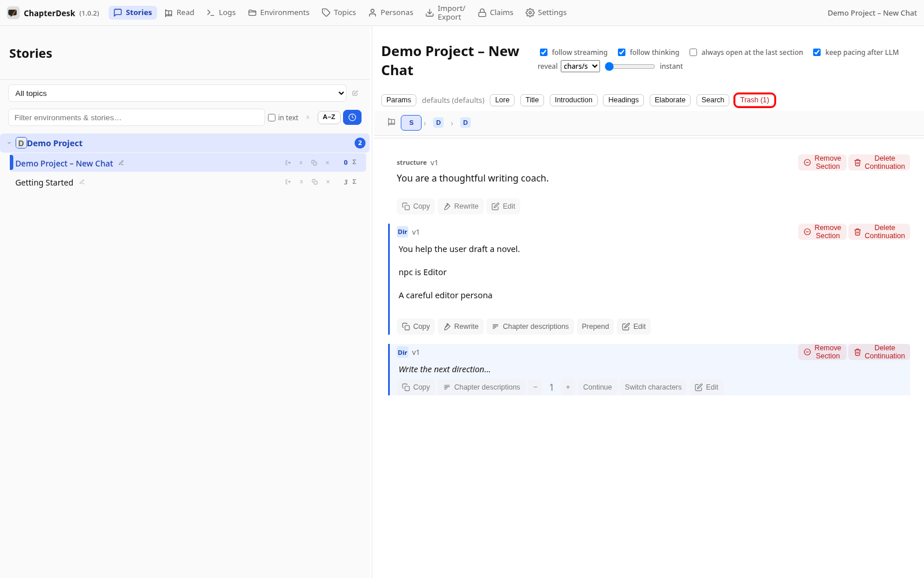Open the chars/s reveal unit dropdown
The height and width of the screenshot is (578, 924).
(580, 66)
